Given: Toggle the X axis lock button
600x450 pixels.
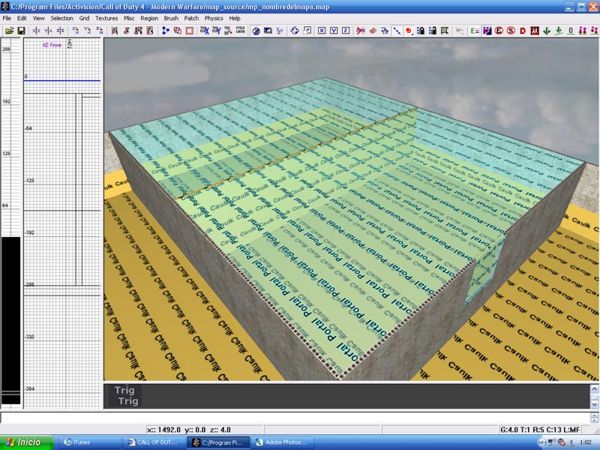Looking at the screenshot, I should click(x=322, y=31).
